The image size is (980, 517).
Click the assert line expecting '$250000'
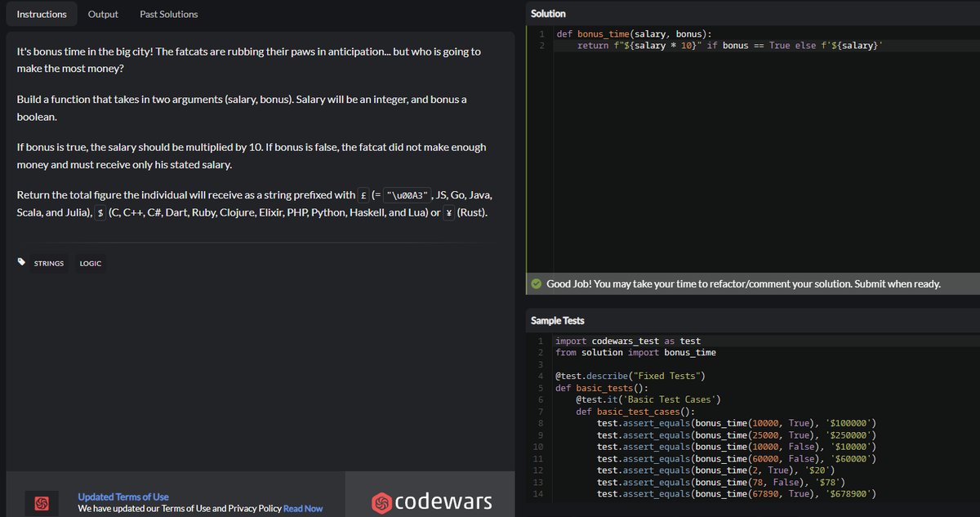tap(737, 435)
